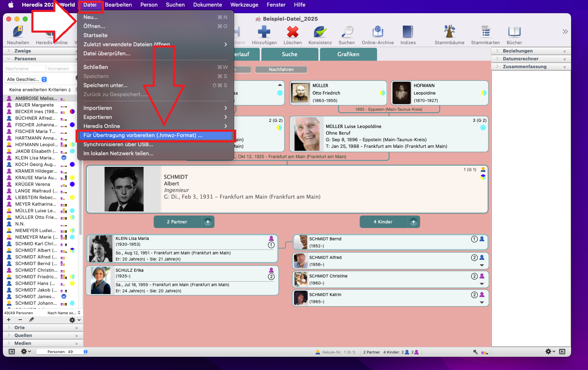Click the Hinzufügen plus icon in toolbar

[x=264, y=32]
